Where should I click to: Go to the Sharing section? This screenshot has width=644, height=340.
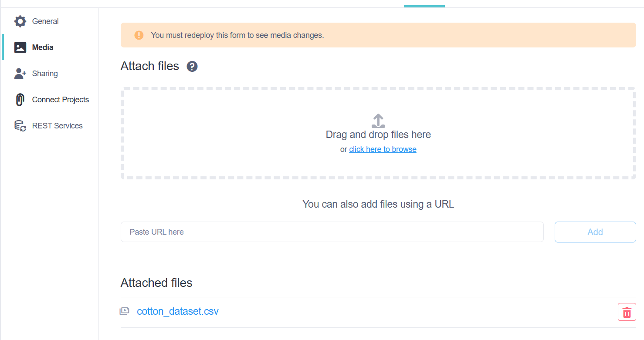[45, 74]
